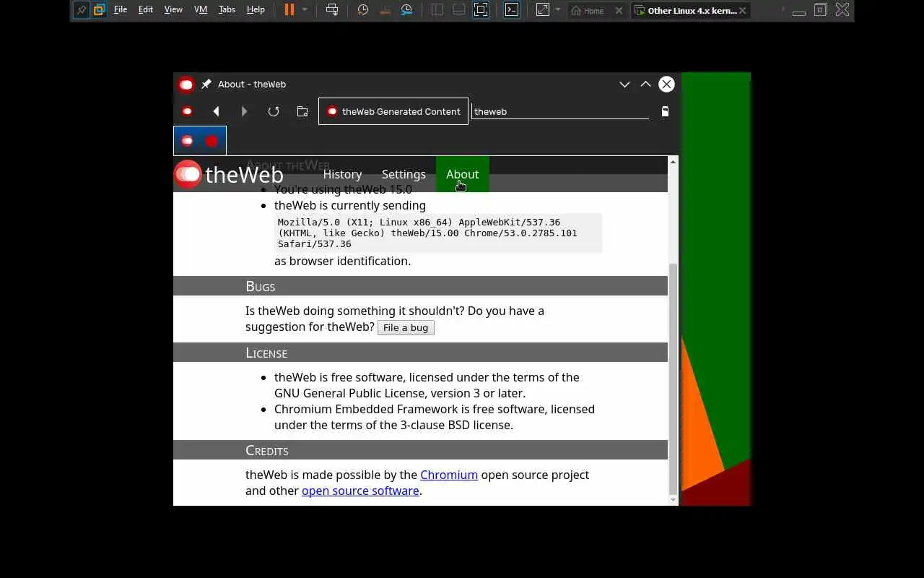924x578 pixels.
Task: Go back to previous page
Action: [216, 111]
